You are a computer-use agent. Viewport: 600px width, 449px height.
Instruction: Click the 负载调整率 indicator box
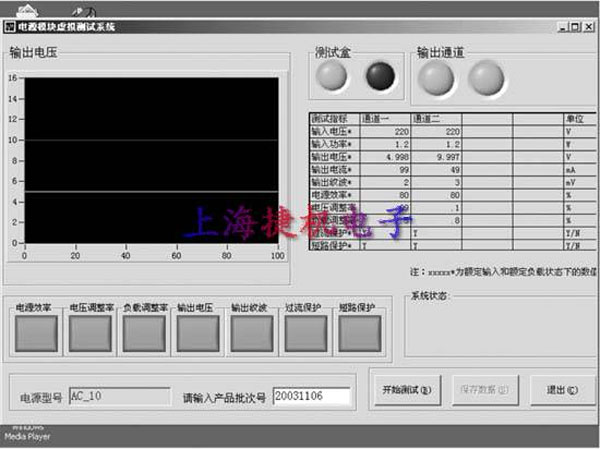[x=144, y=333]
